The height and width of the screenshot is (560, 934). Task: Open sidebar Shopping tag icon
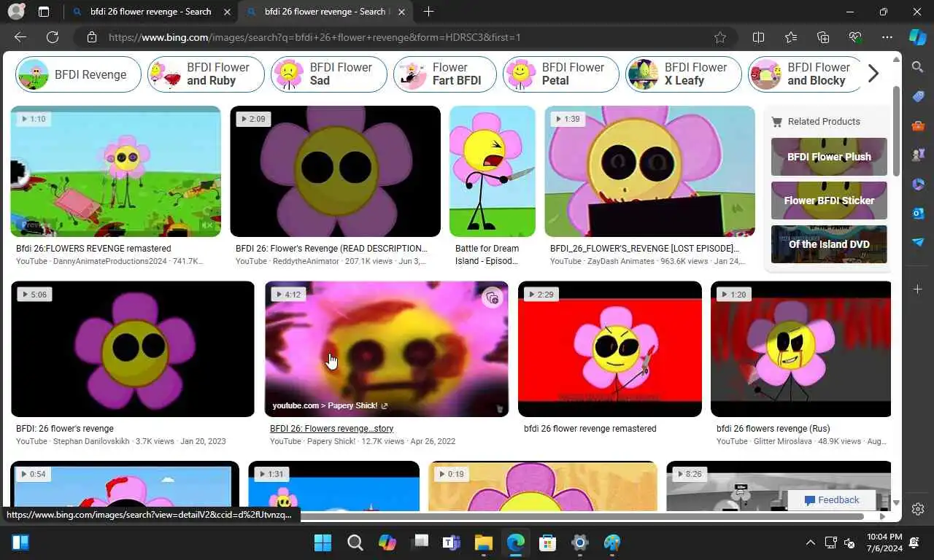[918, 96]
